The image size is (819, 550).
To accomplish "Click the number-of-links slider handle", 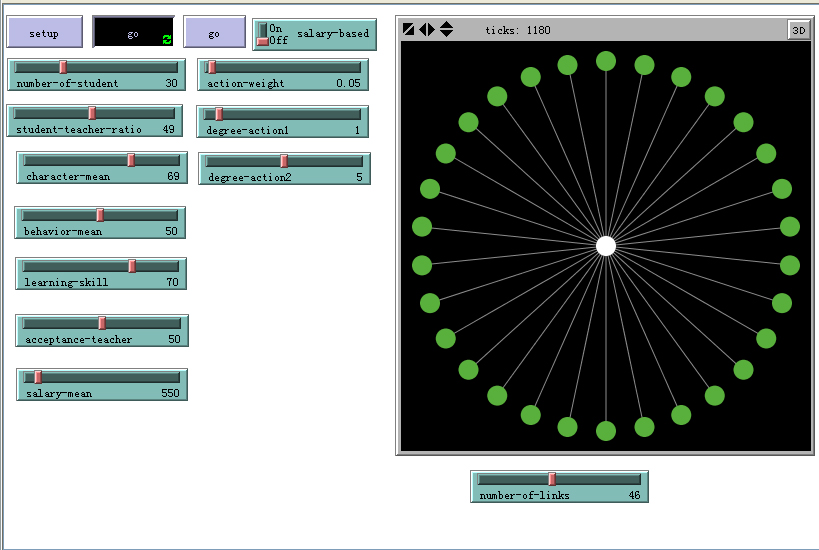I will [x=551, y=479].
